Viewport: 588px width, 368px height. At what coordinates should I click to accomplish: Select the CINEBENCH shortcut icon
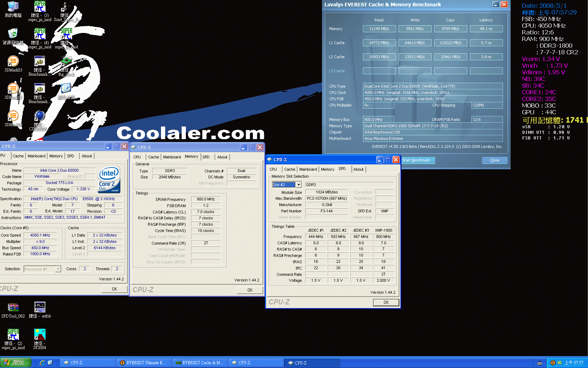40,121
